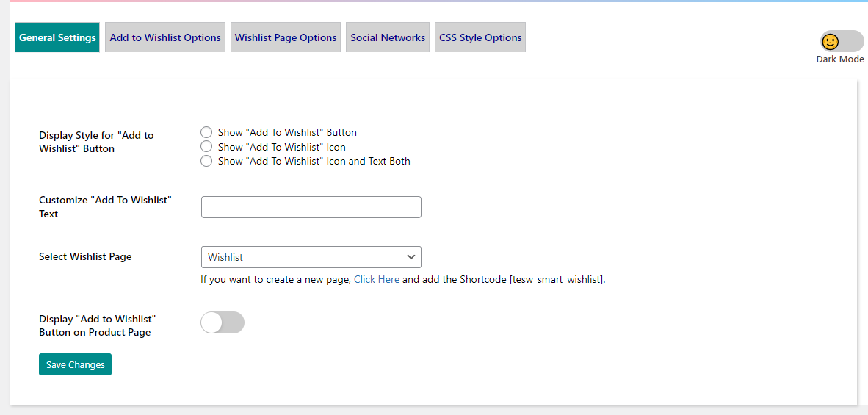Image resolution: width=868 pixels, height=415 pixels.
Task: Select Show "Add To Wishlist" Button radio
Action: 206,132
